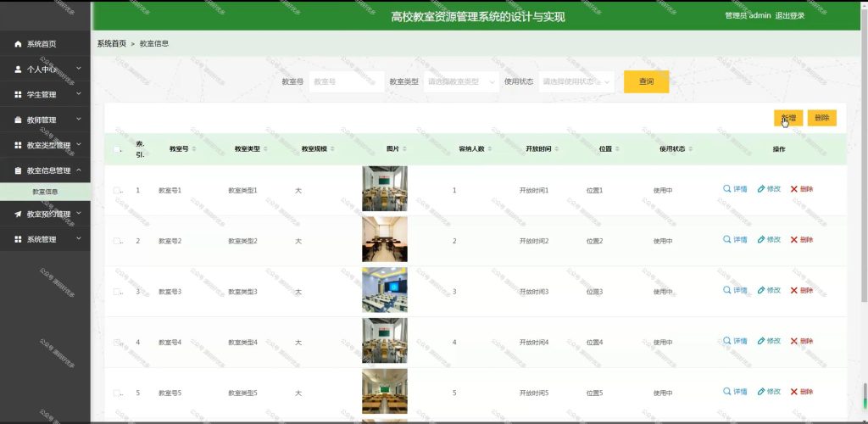Click the pencil 修改 icon for 教室号5
Viewport: 868px width, 424px height.
coord(761,391)
